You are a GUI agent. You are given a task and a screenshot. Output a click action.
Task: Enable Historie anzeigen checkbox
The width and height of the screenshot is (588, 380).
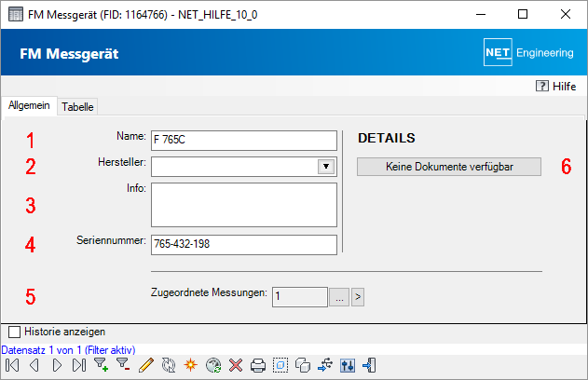tap(14, 332)
